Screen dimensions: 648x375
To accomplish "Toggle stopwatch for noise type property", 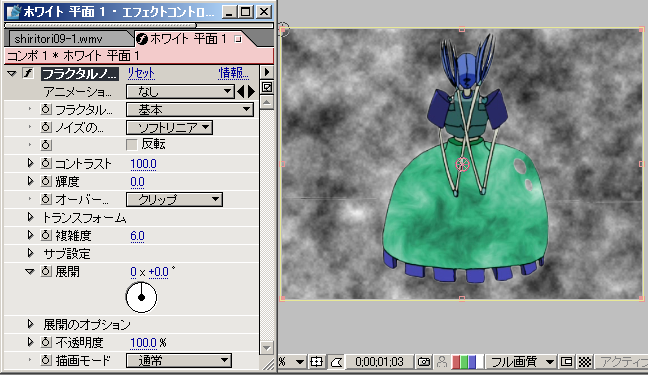I will pos(46,127).
